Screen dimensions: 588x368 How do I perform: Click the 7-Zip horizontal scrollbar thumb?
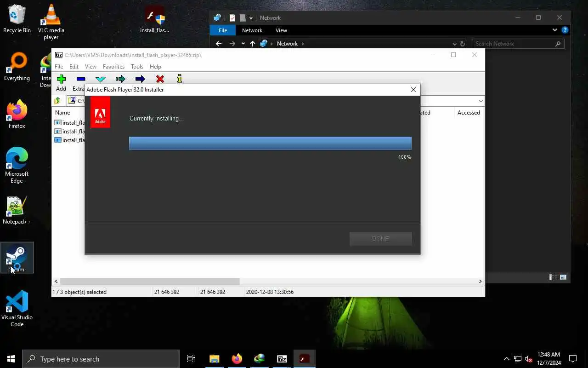pyautogui.click(x=150, y=281)
